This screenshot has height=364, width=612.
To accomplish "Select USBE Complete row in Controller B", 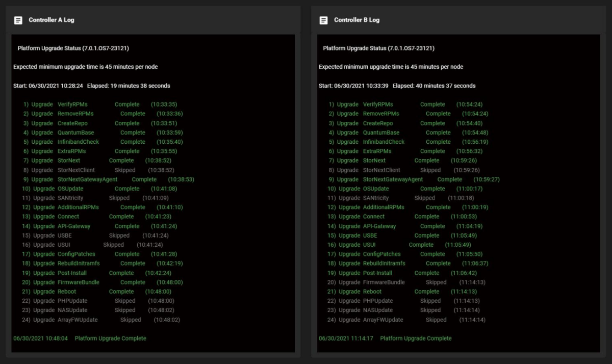I will pos(402,236).
